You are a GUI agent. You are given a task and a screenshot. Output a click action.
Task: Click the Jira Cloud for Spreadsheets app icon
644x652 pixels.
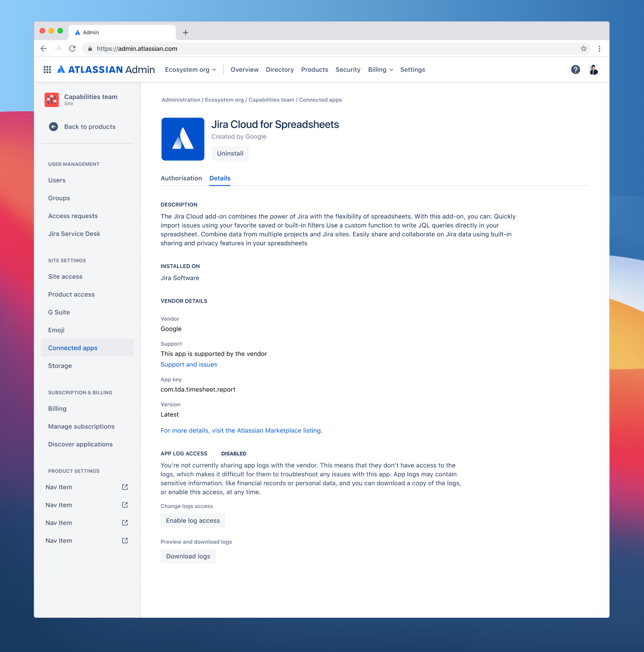tap(183, 139)
